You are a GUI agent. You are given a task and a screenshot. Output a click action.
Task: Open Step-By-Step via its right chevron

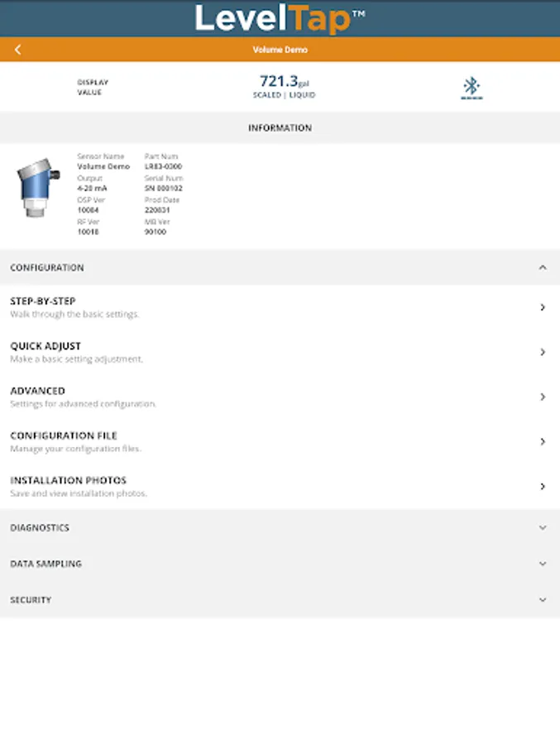(543, 307)
